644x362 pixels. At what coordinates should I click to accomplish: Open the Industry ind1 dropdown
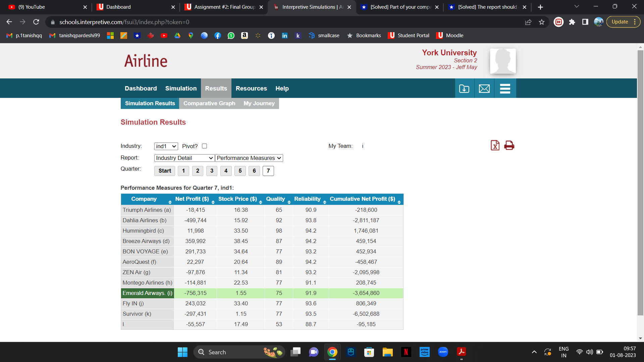(x=166, y=146)
